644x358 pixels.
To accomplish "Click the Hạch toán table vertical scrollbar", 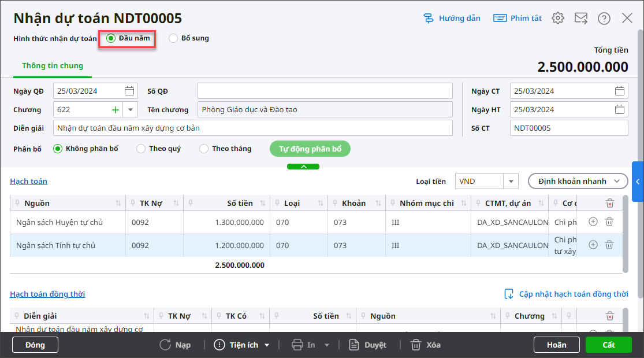I will [x=626, y=231].
